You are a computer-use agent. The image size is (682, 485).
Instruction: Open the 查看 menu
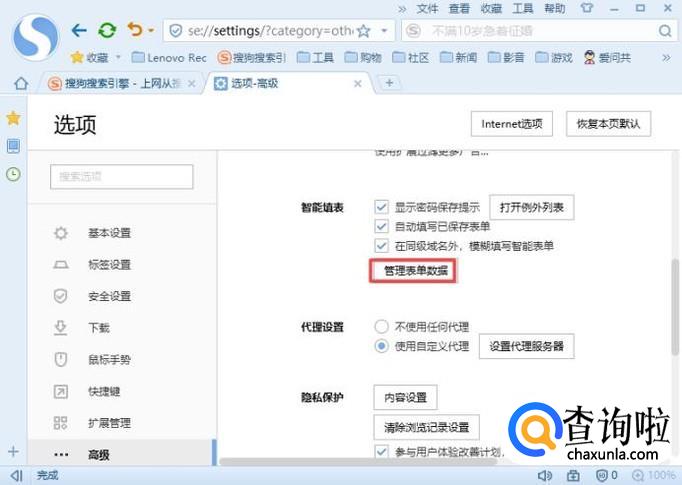tap(459, 8)
